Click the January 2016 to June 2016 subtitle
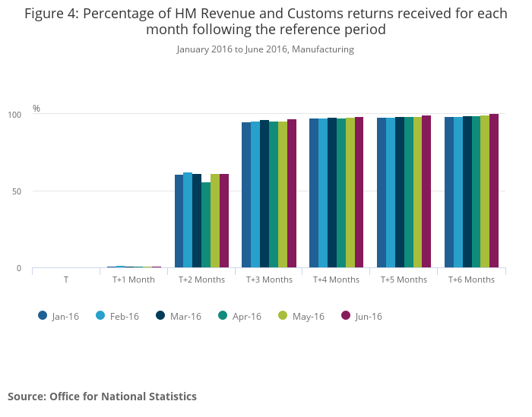 (x=265, y=49)
